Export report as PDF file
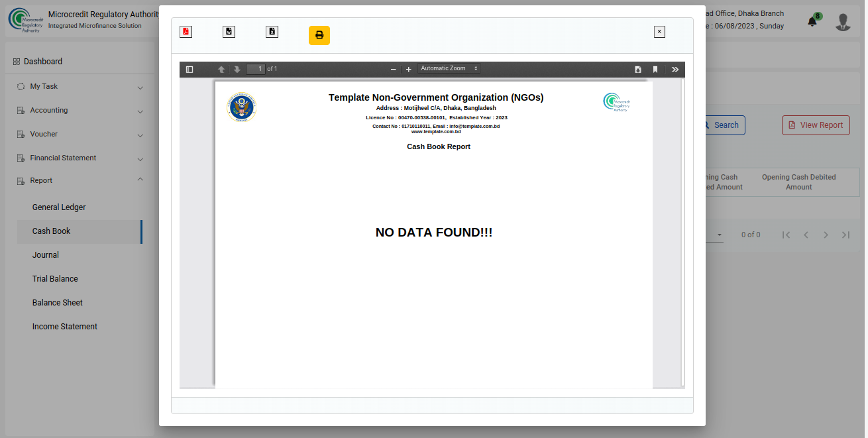The height and width of the screenshot is (438, 868). pos(186,32)
